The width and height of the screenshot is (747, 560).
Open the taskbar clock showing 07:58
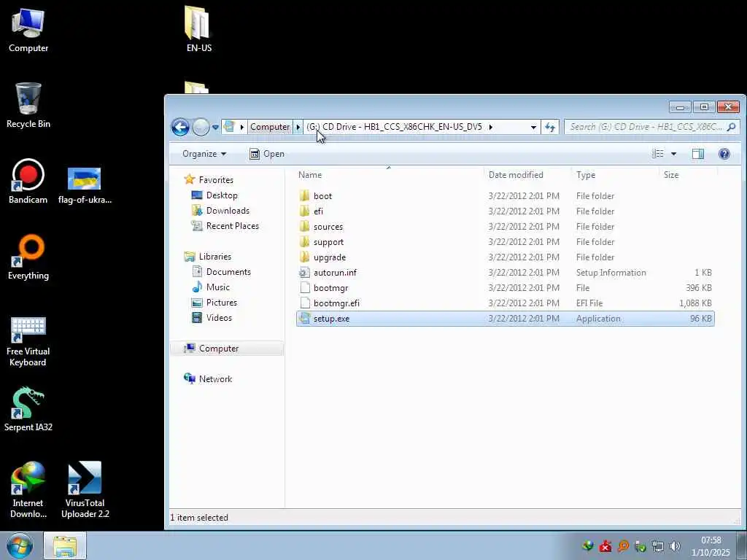[711, 546]
